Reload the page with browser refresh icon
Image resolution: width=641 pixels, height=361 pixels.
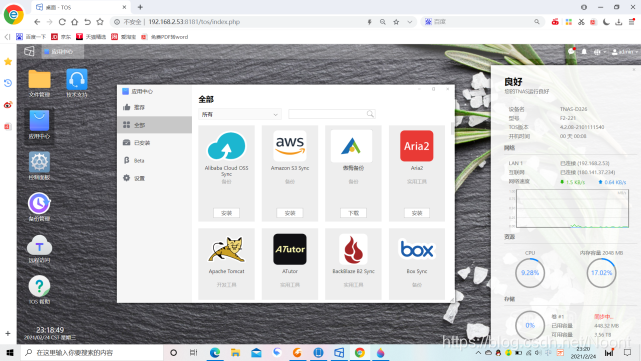coord(62,22)
